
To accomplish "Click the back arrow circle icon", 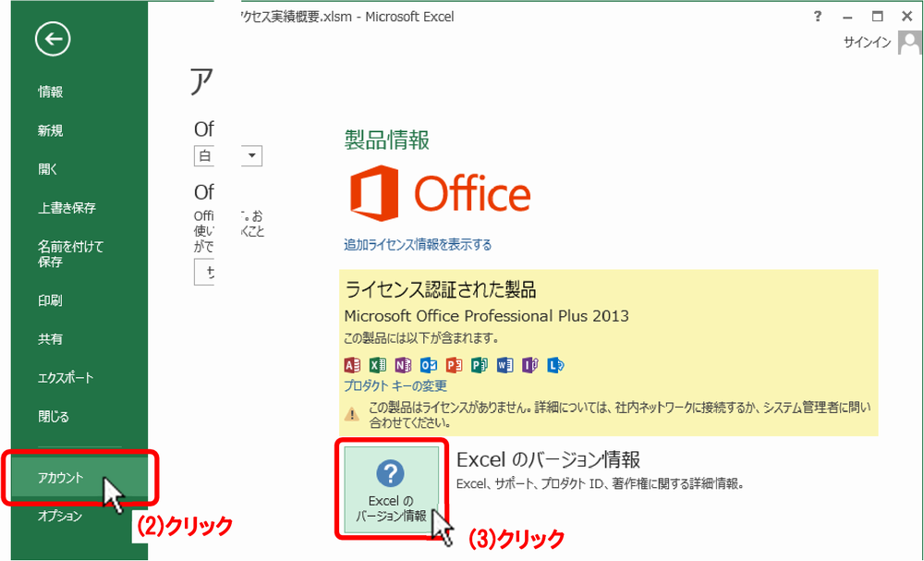I will point(53,39).
